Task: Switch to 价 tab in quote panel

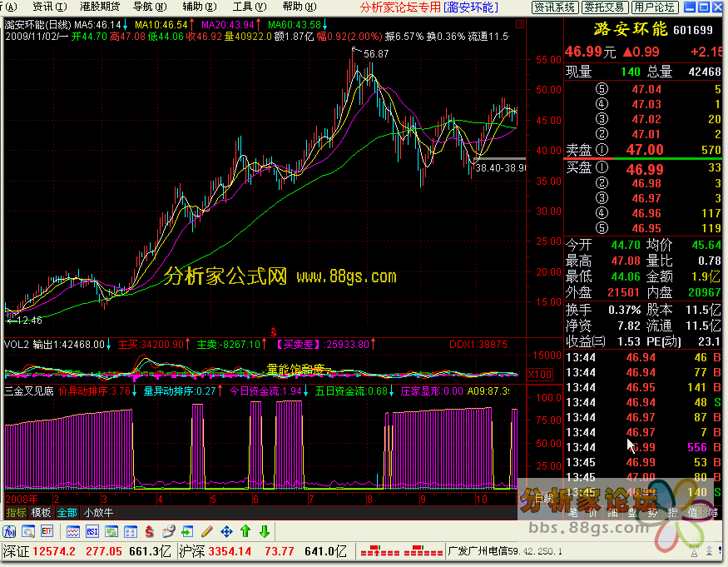Action: (593, 513)
